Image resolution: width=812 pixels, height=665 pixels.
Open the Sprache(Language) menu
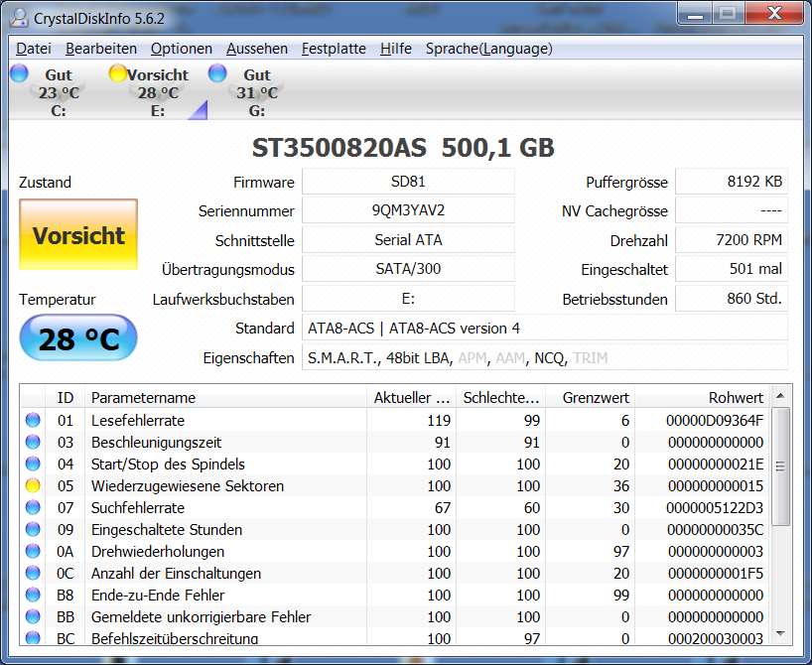tap(488, 49)
